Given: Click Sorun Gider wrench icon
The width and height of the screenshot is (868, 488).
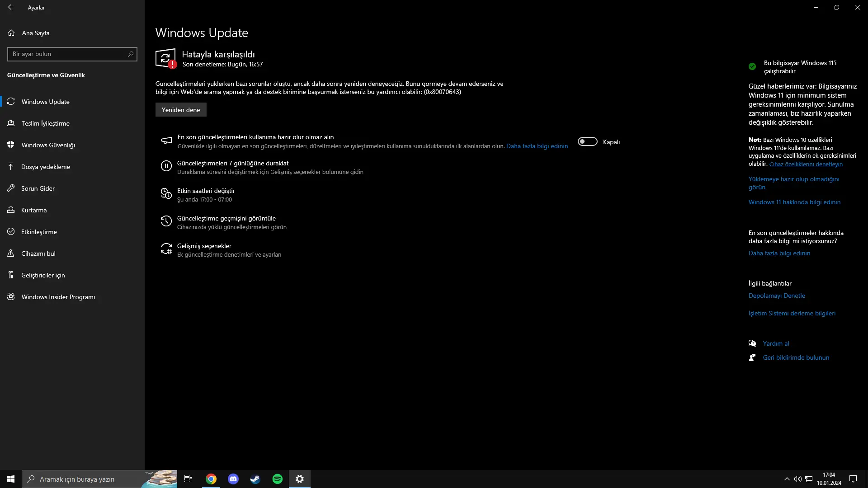Looking at the screenshot, I should point(11,188).
